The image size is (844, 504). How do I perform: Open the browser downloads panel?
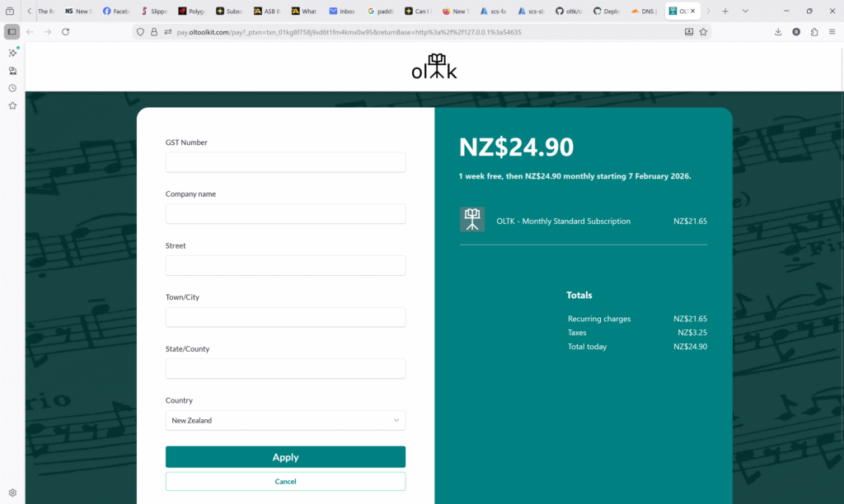pyautogui.click(x=778, y=32)
